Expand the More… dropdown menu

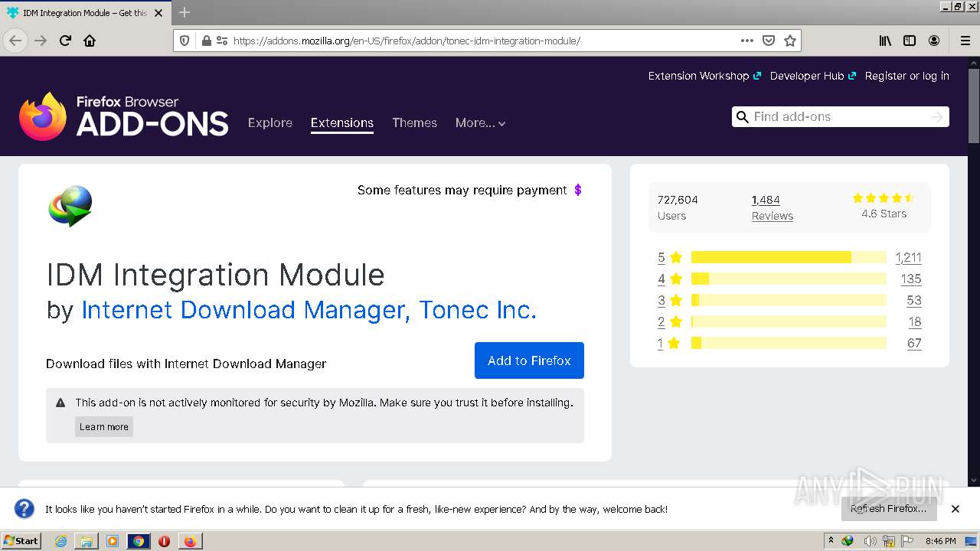(x=480, y=122)
